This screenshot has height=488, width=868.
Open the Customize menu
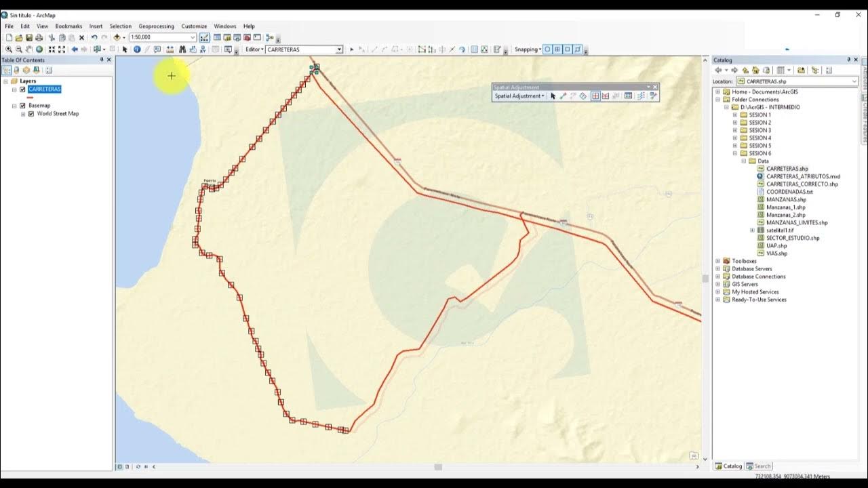pos(194,26)
